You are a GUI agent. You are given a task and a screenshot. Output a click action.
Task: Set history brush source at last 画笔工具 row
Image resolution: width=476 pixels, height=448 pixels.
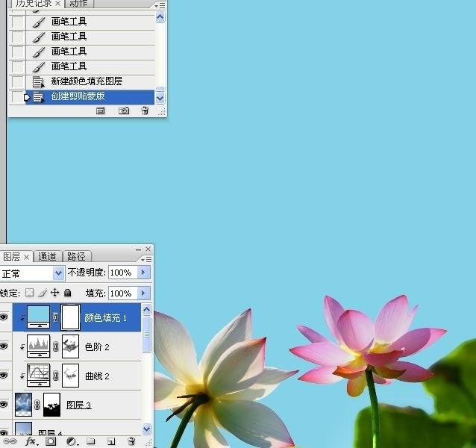click(17, 66)
